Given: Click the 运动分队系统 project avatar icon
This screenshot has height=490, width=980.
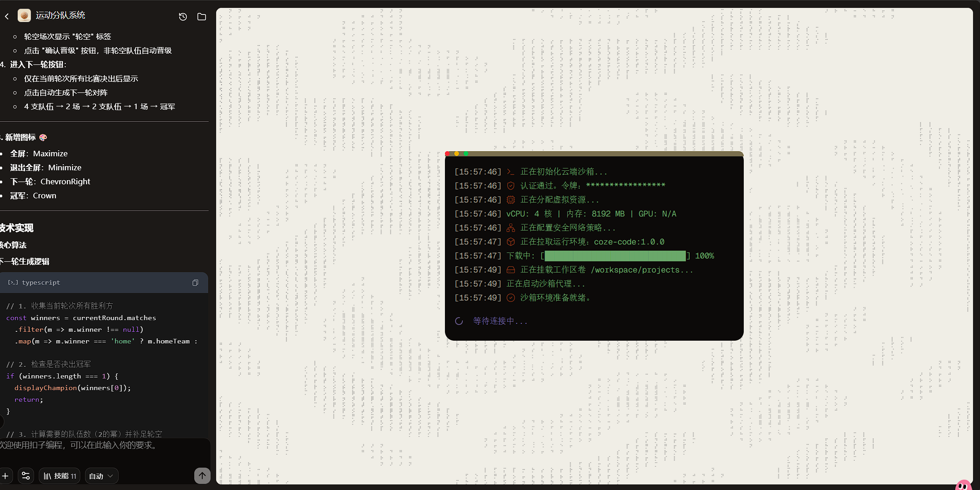Looking at the screenshot, I should (24, 15).
